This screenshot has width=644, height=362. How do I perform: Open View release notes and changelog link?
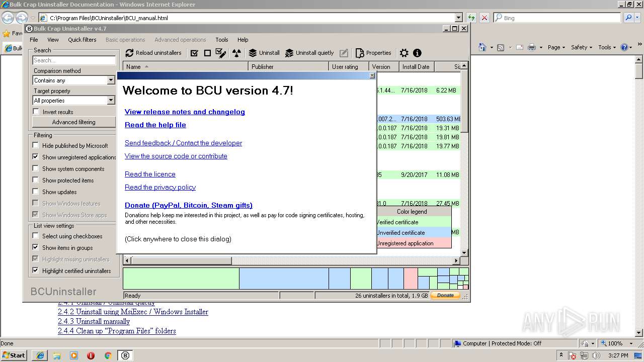pyautogui.click(x=185, y=112)
